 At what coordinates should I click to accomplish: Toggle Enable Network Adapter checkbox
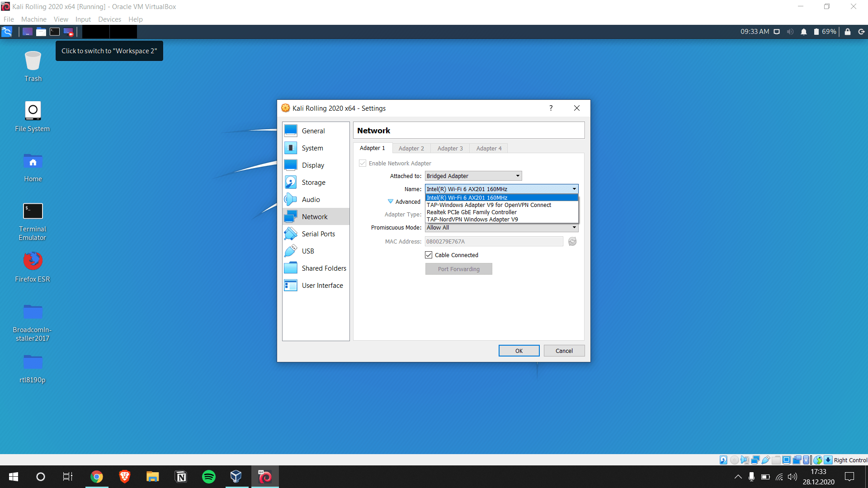363,164
